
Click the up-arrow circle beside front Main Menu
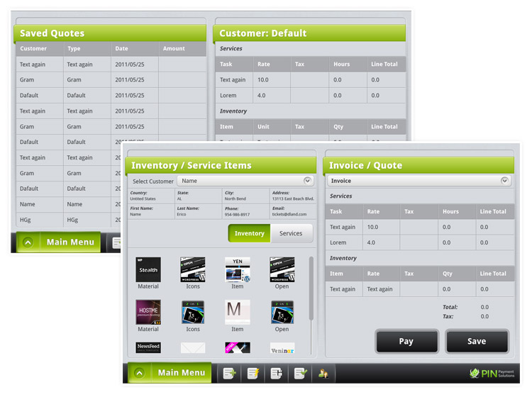(140, 374)
